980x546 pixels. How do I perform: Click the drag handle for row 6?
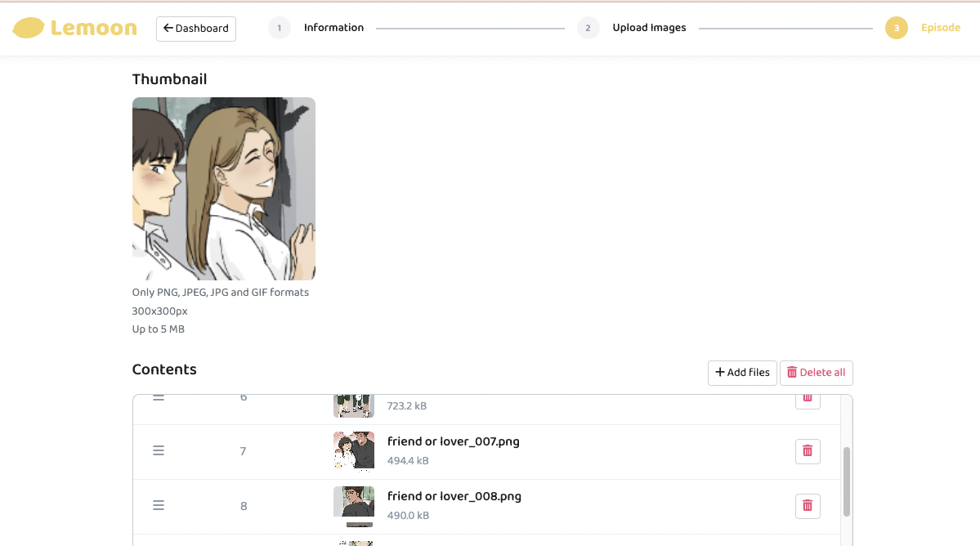pos(159,399)
